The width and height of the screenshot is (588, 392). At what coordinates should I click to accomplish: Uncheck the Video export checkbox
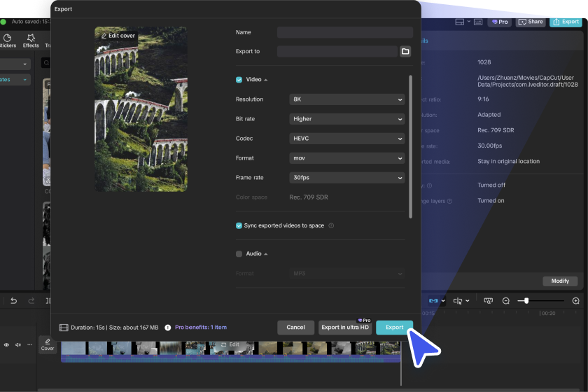click(x=239, y=80)
